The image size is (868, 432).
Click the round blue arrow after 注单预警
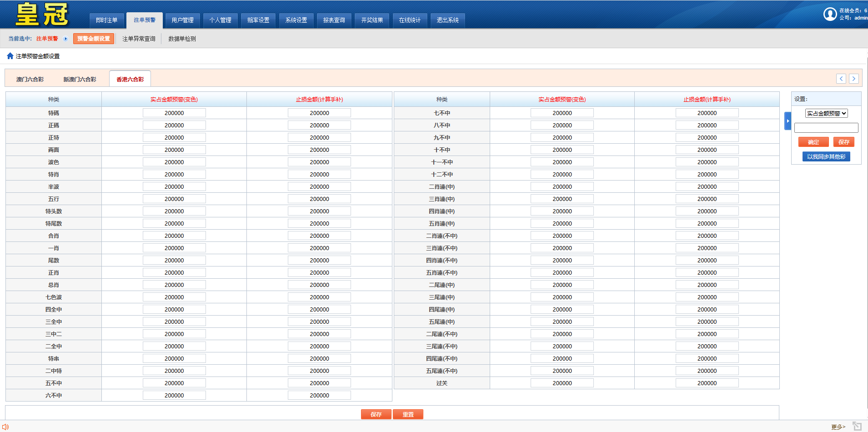[x=65, y=39]
